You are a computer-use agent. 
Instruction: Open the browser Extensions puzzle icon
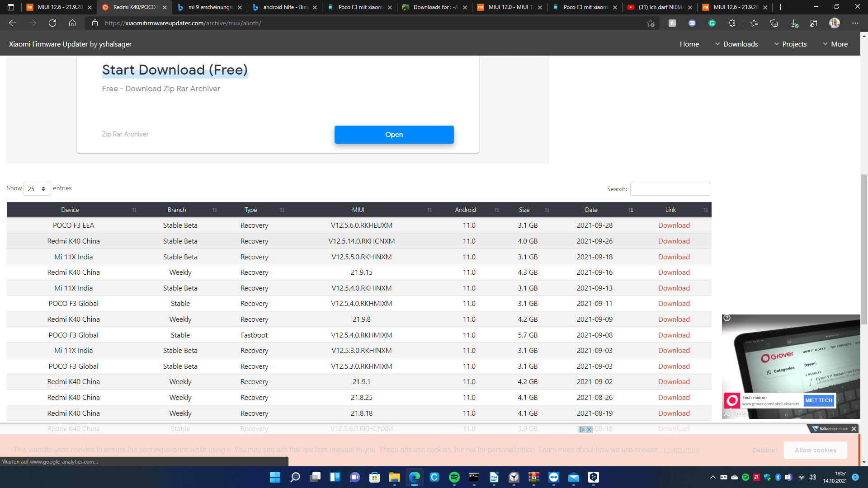(732, 23)
